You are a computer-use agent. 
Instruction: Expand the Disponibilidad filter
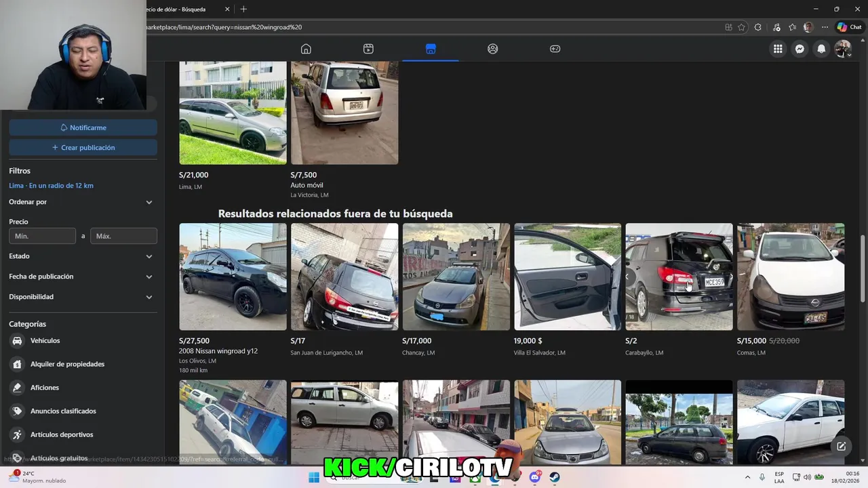coord(83,297)
